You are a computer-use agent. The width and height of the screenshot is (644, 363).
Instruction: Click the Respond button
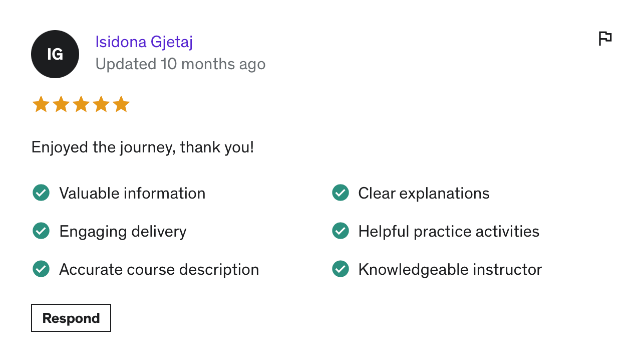tap(71, 318)
